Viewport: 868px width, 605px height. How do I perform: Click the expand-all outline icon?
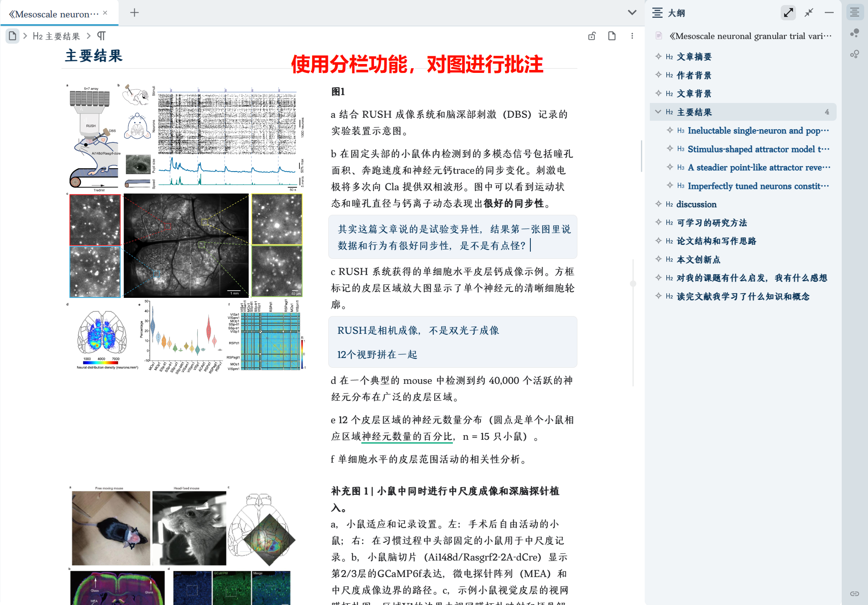point(788,13)
